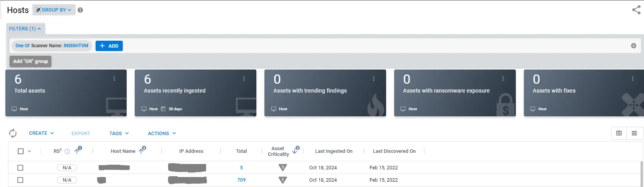Open the selection options chevron beside select-all checkbox

pyautogui.click(x=30, y=151)
